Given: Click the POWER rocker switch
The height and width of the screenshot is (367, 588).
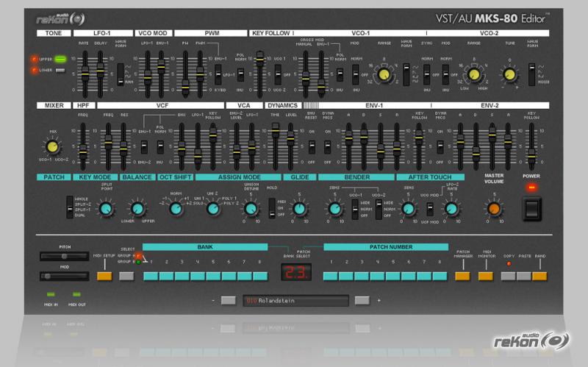Looking at the screenshot, I should coord(532,209).
